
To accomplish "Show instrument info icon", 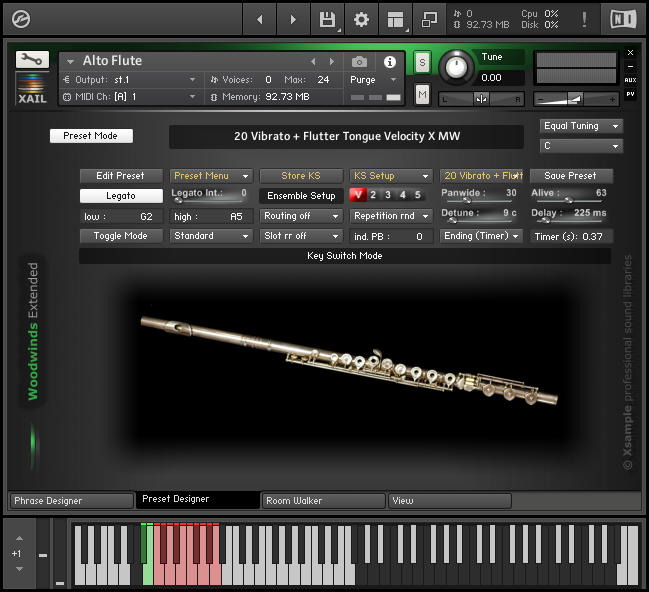I will (389, 62).
